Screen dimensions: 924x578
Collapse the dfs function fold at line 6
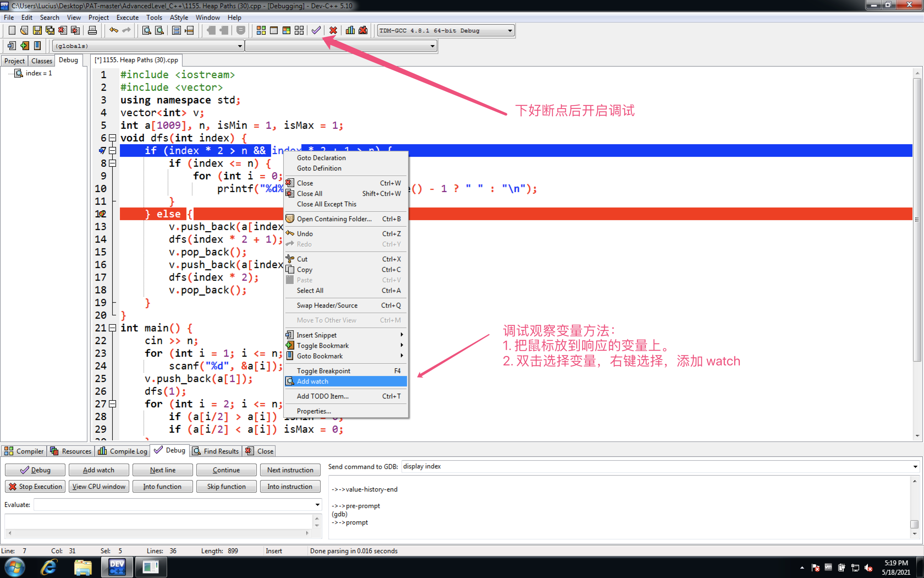(112, 138)
